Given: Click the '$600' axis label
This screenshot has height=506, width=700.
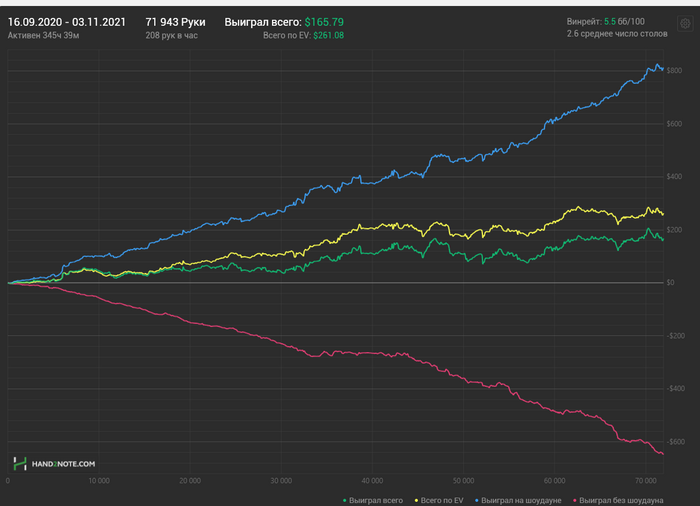Looking at the screenshot, I should [x=674, y=124].
